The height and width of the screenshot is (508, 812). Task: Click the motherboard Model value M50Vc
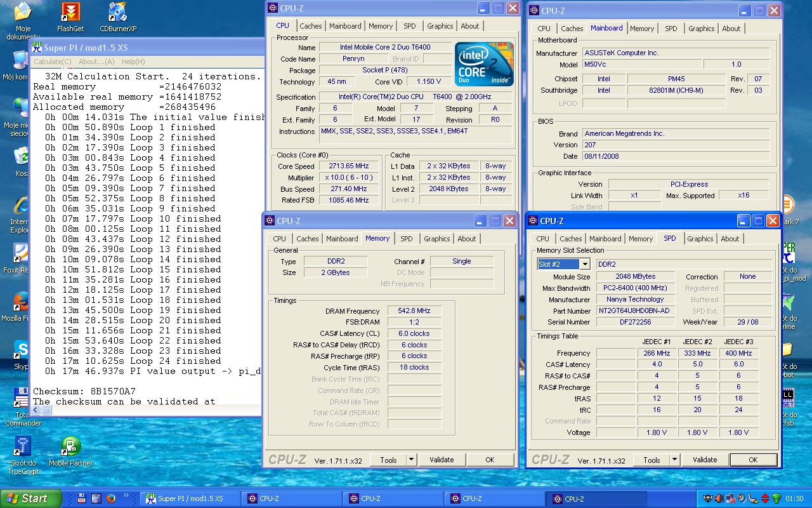tap(642, 64)
